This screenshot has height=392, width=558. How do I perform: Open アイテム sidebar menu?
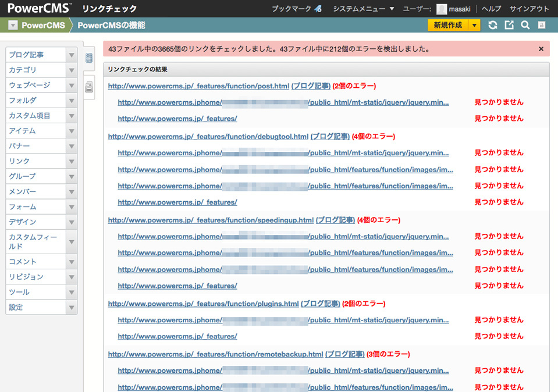click(x=36, y=131)
